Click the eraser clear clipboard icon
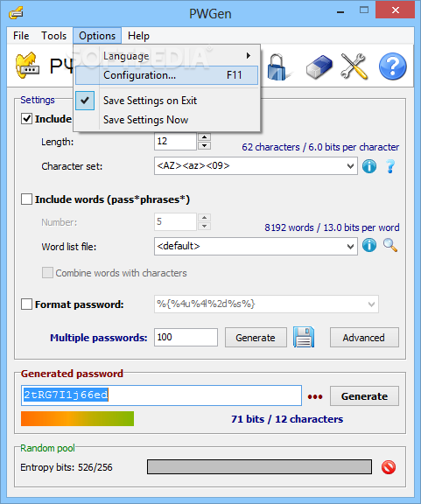Image resolution: width=421 pixels, height=504 pixels. (319, 66)
